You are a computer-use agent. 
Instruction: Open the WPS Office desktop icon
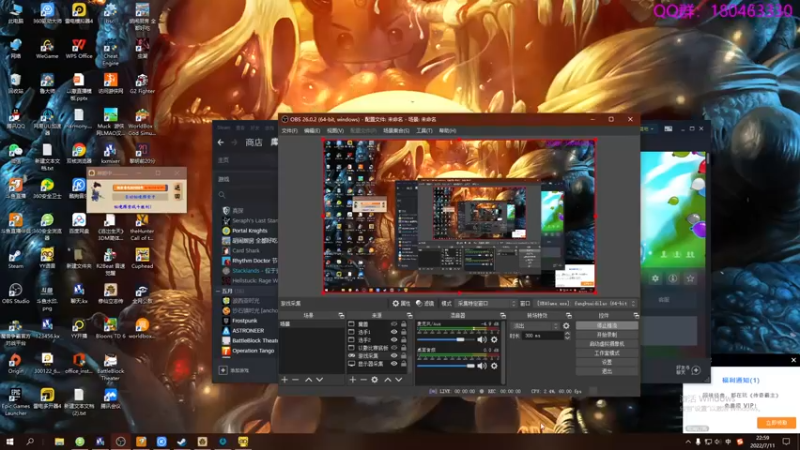(79, 49)
